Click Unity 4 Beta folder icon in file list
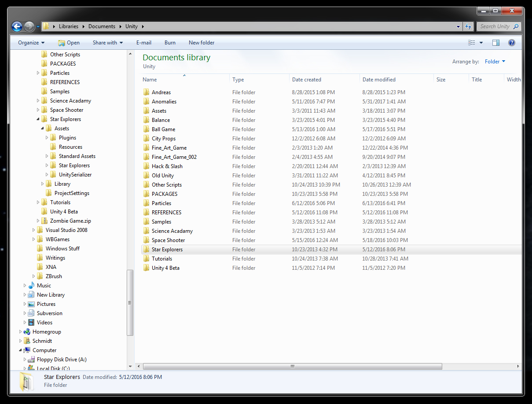The image size is (532, 404). [x=146, y=268]
